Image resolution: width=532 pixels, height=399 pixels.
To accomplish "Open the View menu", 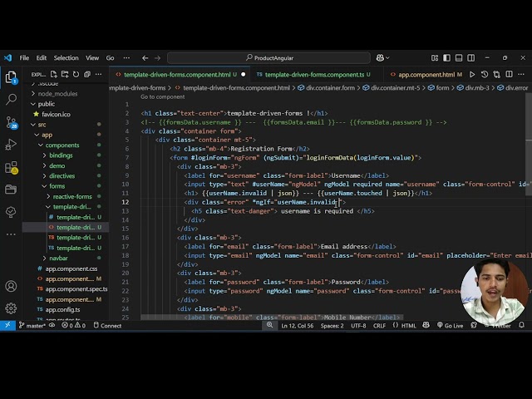I will (x=92, y=58).
